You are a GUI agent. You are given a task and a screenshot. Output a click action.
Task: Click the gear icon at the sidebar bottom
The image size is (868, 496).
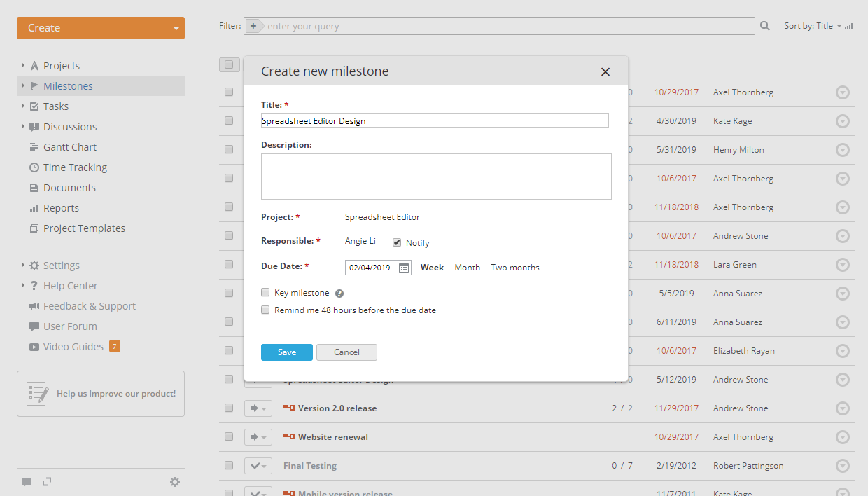[x=175, y=481]
